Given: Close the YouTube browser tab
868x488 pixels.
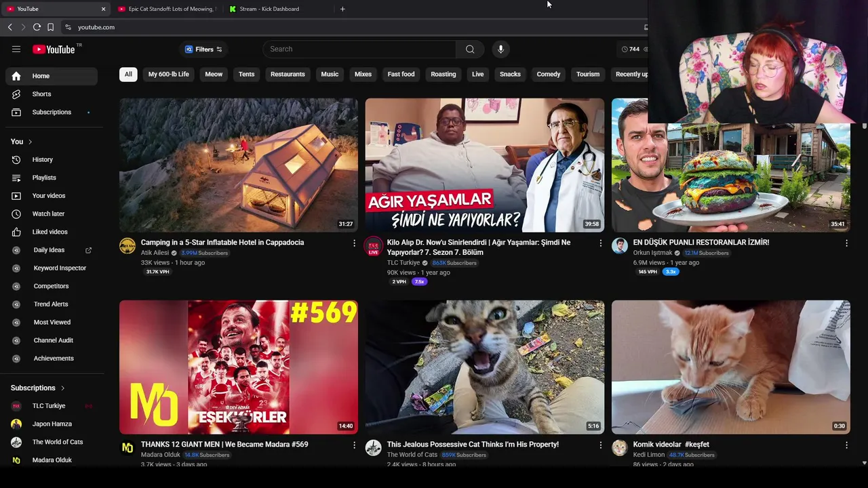Looking at the screenshot, I should [103, 9].
